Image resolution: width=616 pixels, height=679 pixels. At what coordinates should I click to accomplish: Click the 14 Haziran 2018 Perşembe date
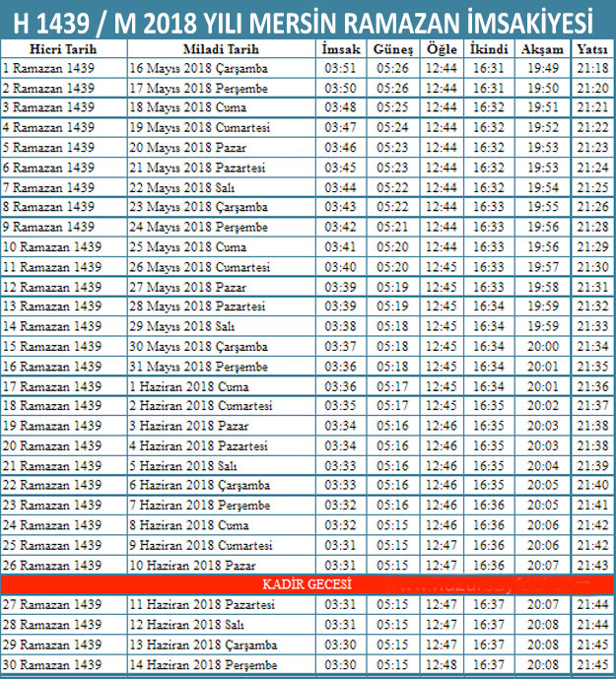(x=202, y=665)
